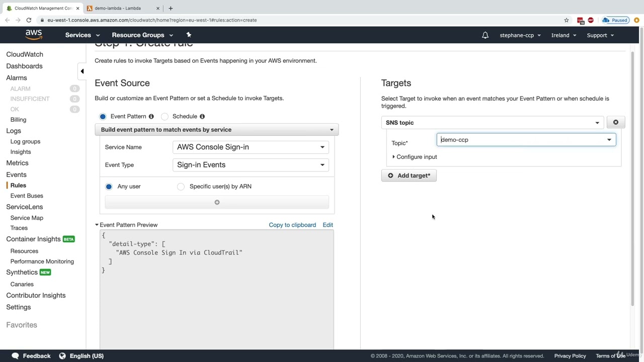
Task: Click the info icon beside Schedule
Action: click(x=202, y=116)
